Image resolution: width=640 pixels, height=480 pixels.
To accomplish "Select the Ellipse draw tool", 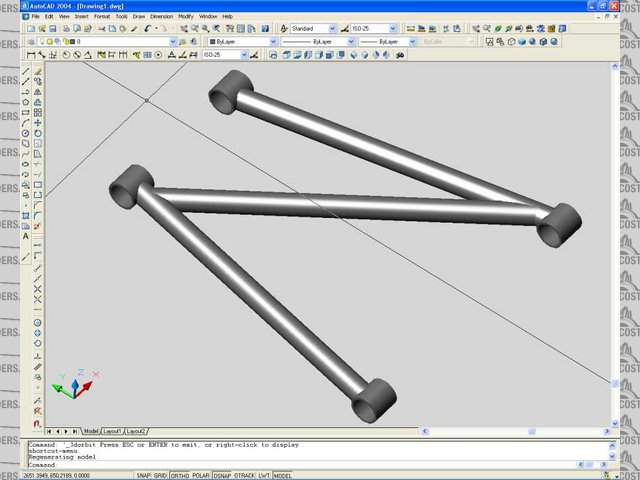I will tap(26, 164).
